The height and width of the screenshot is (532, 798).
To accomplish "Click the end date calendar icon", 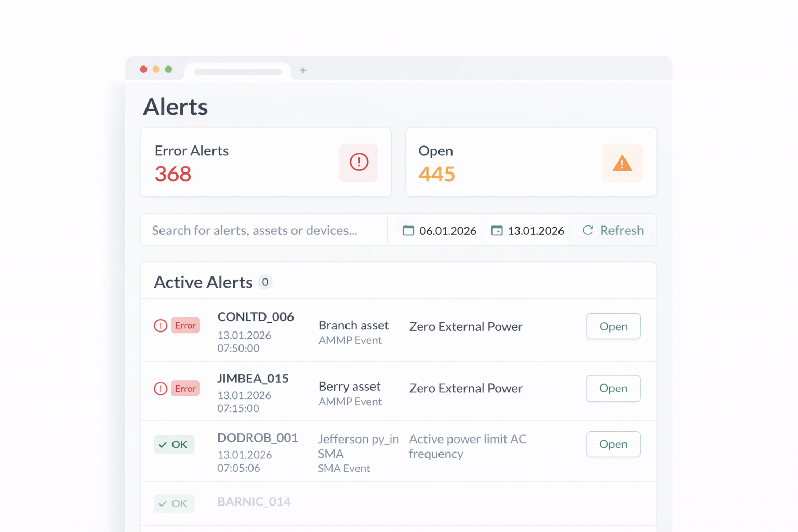I will (x=497, y=230).
